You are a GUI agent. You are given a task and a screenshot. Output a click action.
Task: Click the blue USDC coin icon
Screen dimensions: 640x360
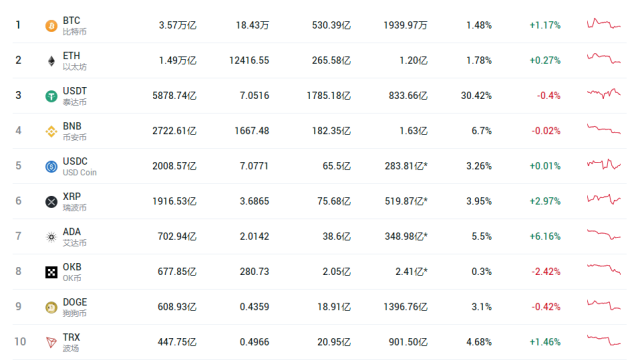pyautogui.click(x=51, y=167)
